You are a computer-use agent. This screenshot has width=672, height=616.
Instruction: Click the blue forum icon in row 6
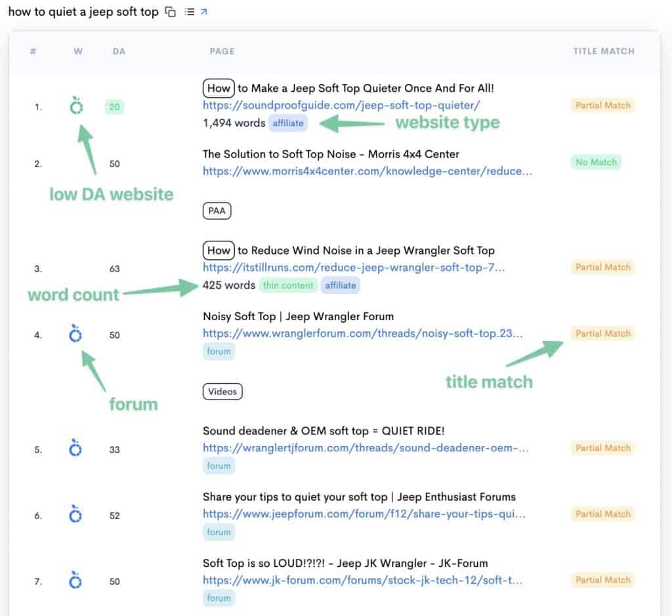click(75, 514)
